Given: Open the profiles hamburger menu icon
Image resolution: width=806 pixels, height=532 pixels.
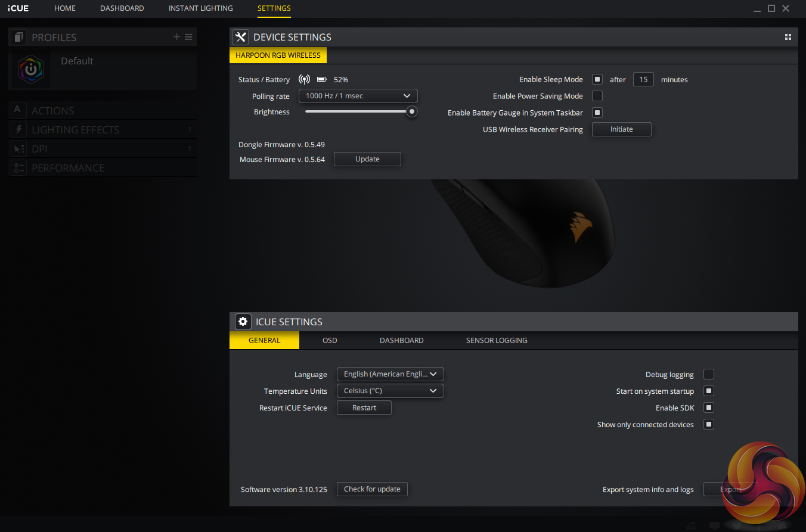Looking at the screenshot, I should (x=188, y=37).
